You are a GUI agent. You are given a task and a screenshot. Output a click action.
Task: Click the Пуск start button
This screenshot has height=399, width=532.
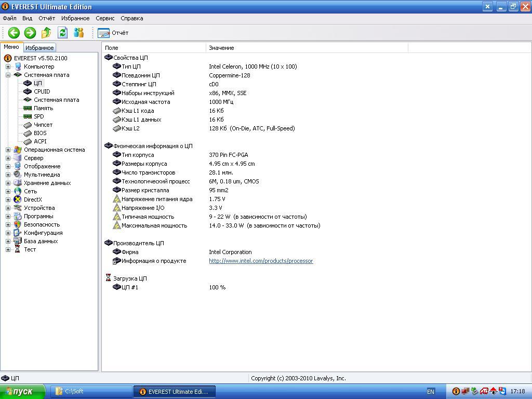pos(22,392)
